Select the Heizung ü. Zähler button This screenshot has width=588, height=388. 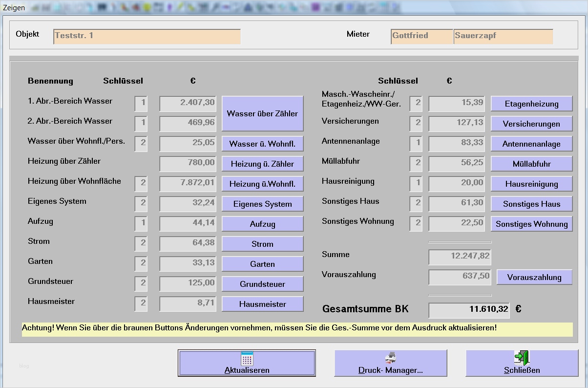[262, 164]
